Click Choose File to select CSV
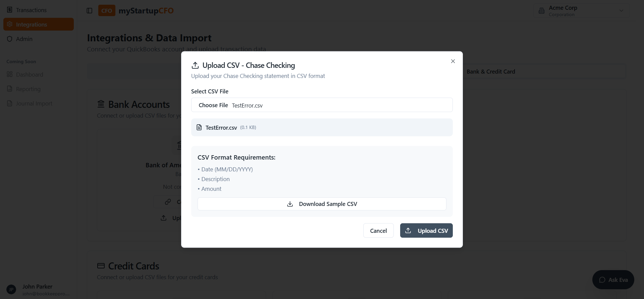644x299 pixels. tap(213, 105)
